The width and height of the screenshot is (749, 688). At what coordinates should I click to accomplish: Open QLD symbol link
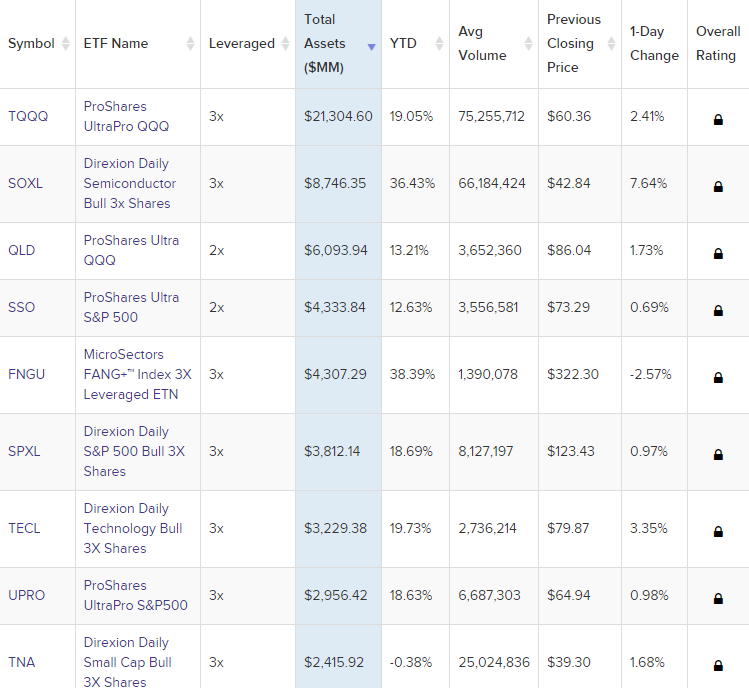(21, 250)
